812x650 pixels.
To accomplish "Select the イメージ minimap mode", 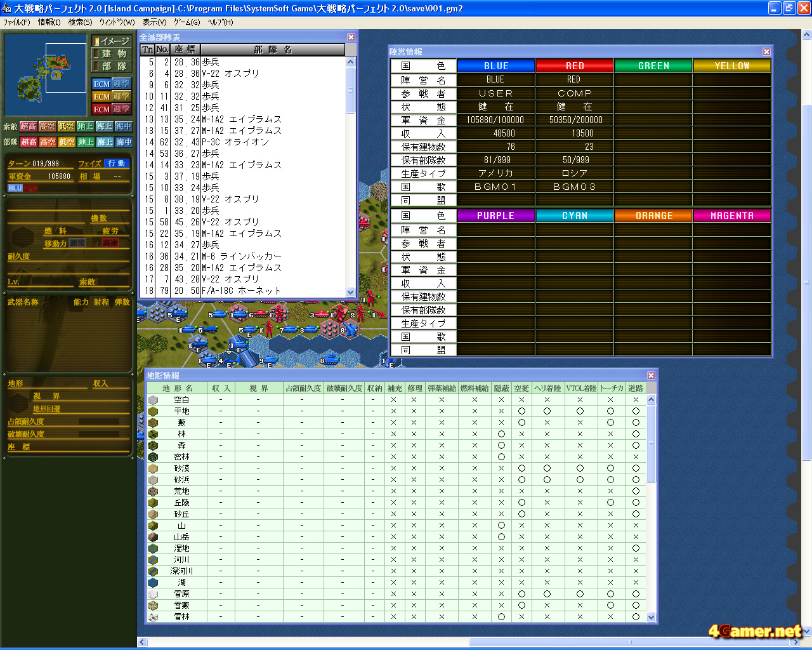I will click(x=111, y=41).
